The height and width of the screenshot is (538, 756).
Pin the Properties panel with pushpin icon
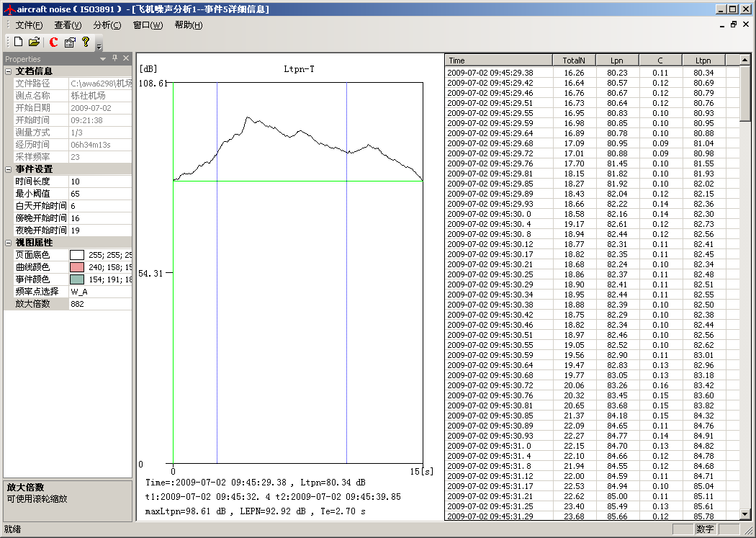[x=114, y=58]
